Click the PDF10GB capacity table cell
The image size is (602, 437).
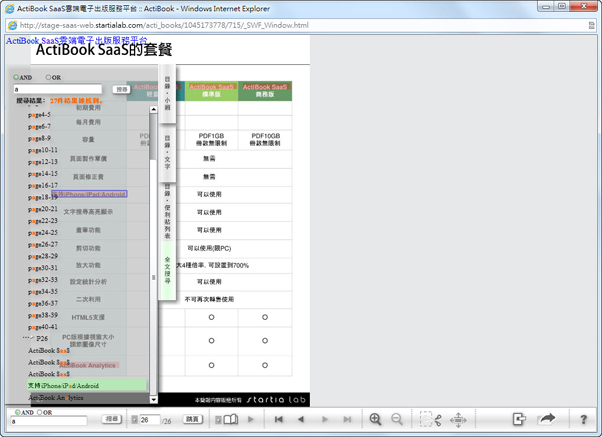265,139
